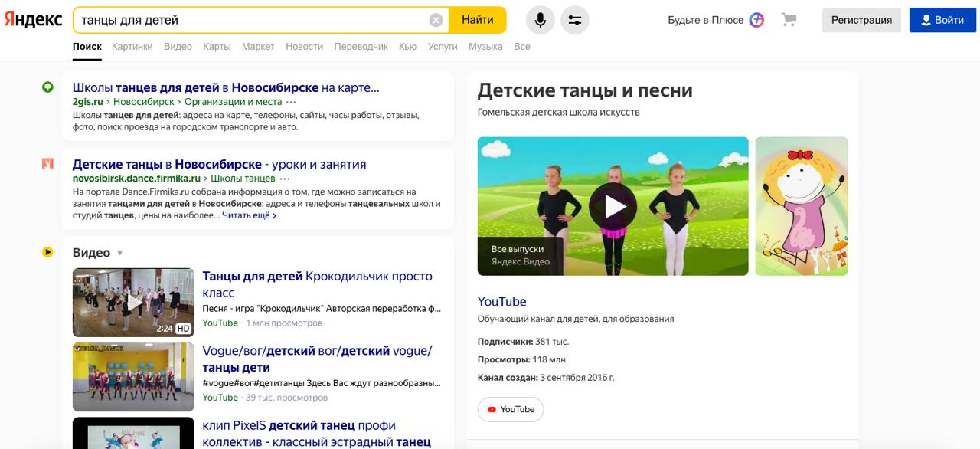Open the Музыка tab
The width and height of the screenshot is (980, 449).
(x=485, y=46)
